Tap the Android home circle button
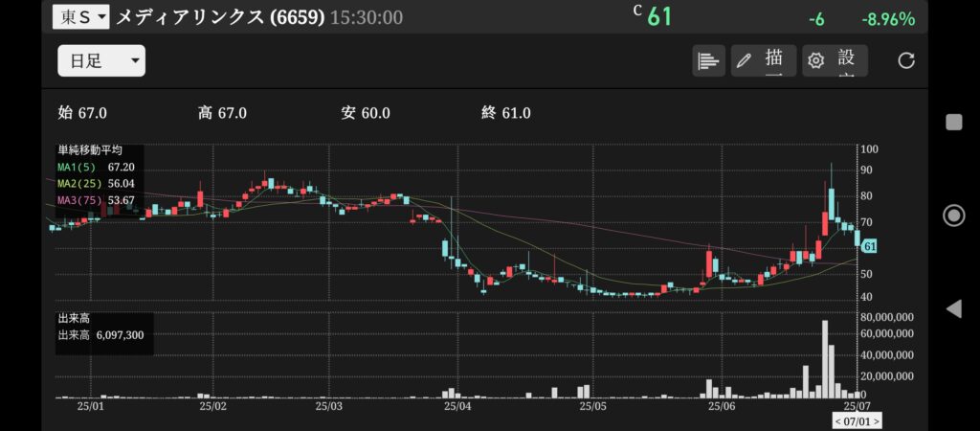 954,215
